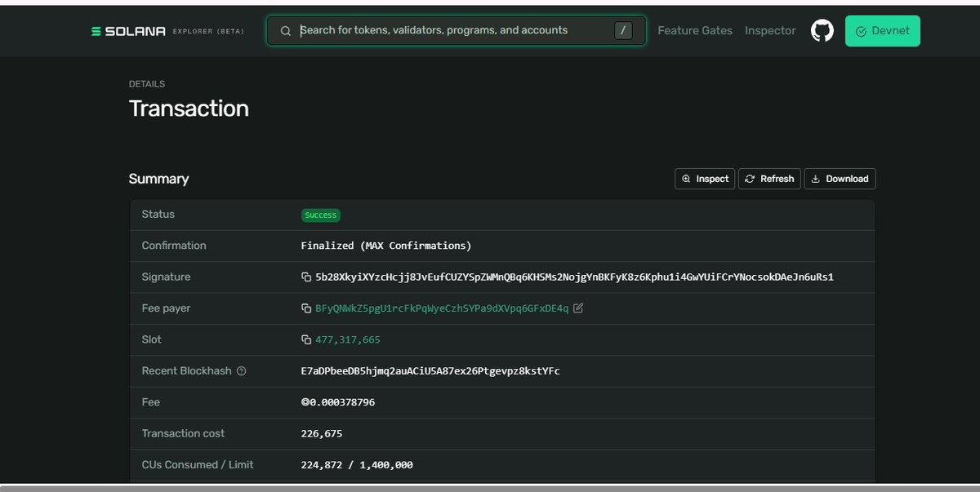Select the transaction cost 226,675

(x=322, y=433)
